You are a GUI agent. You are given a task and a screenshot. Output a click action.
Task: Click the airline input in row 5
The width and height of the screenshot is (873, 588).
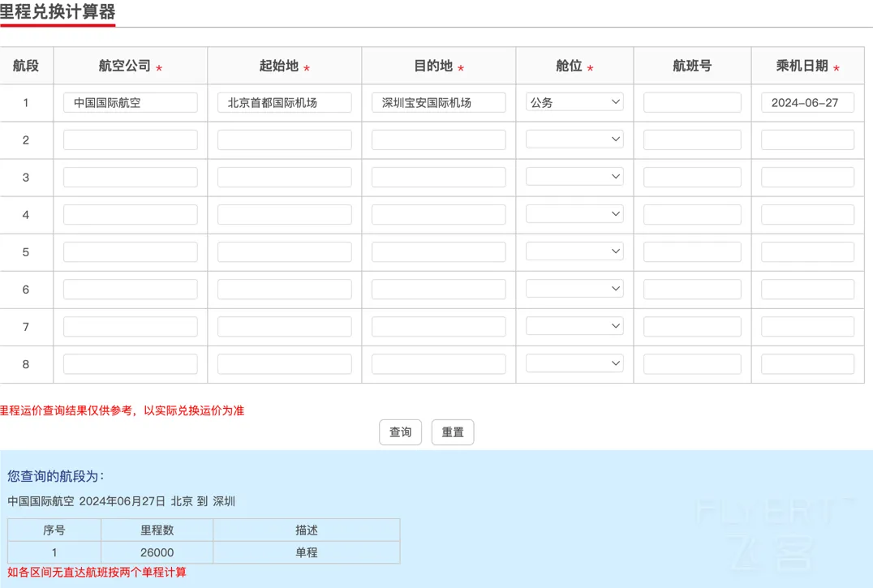click(x=131, y=251)
